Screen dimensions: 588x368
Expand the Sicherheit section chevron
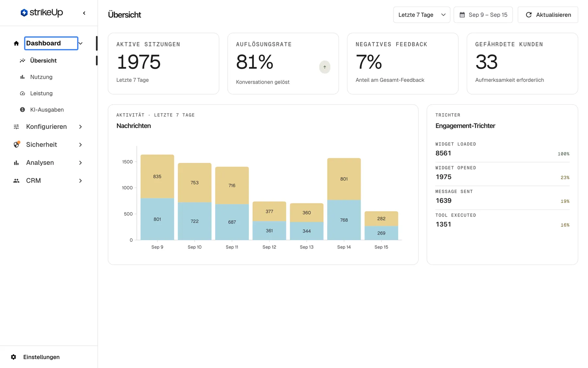(81, 145)
